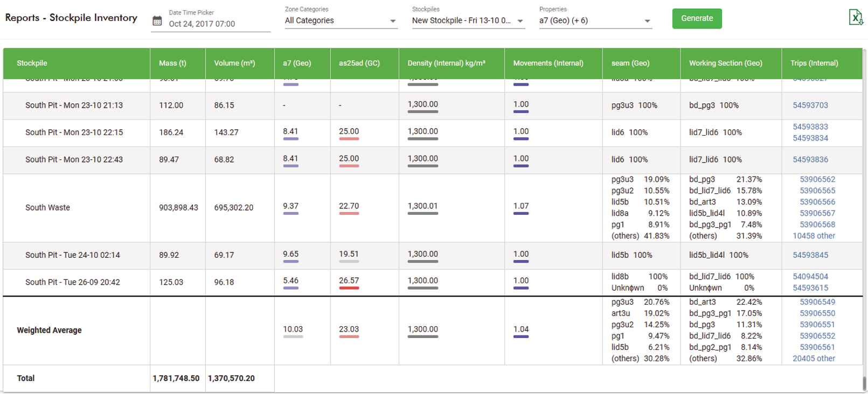Open trip link 53906552
Screen dimensions: 868x394
point(817,336)
